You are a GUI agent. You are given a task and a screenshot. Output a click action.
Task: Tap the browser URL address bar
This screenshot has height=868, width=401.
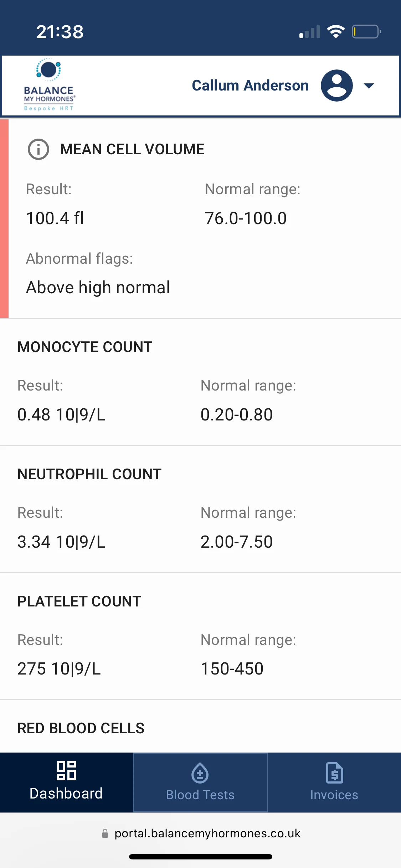click(x=201, y=833)
